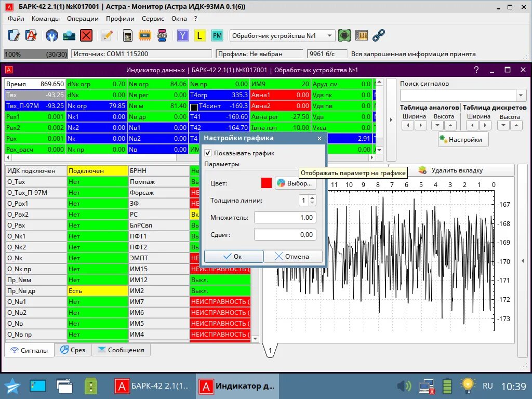Click the collapse arrow right of analog table
The image size is (532, 399).
coord(391,120)
